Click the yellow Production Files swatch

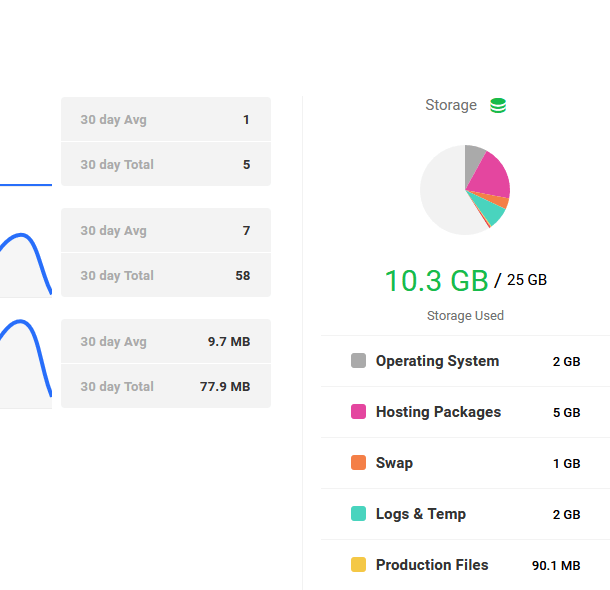click(x=358, y=564)
